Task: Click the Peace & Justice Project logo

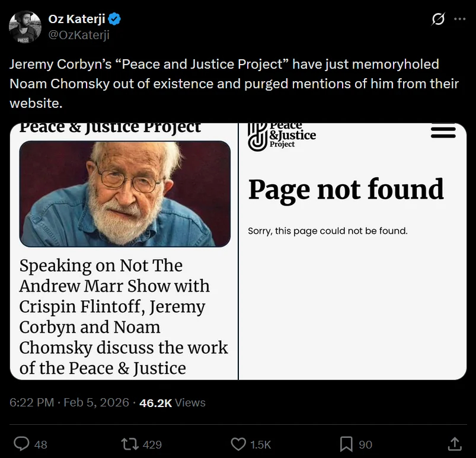Action: tap(282, 136)
